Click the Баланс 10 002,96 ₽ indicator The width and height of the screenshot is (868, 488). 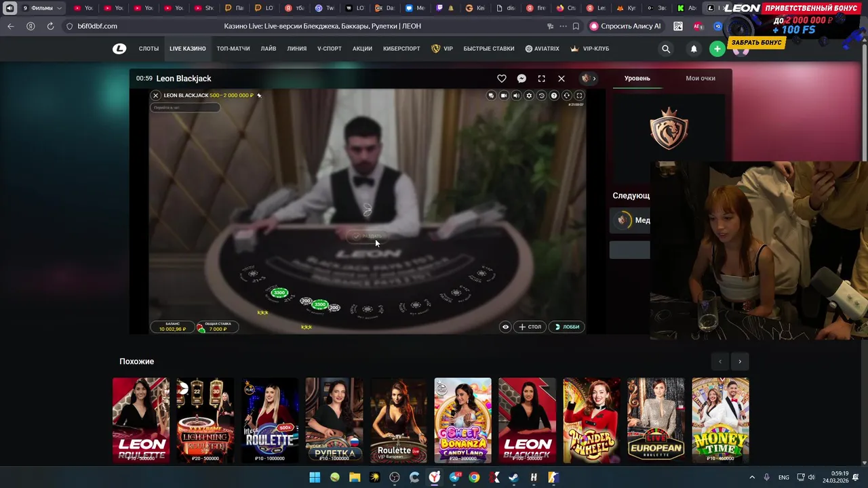coord(172,327)
